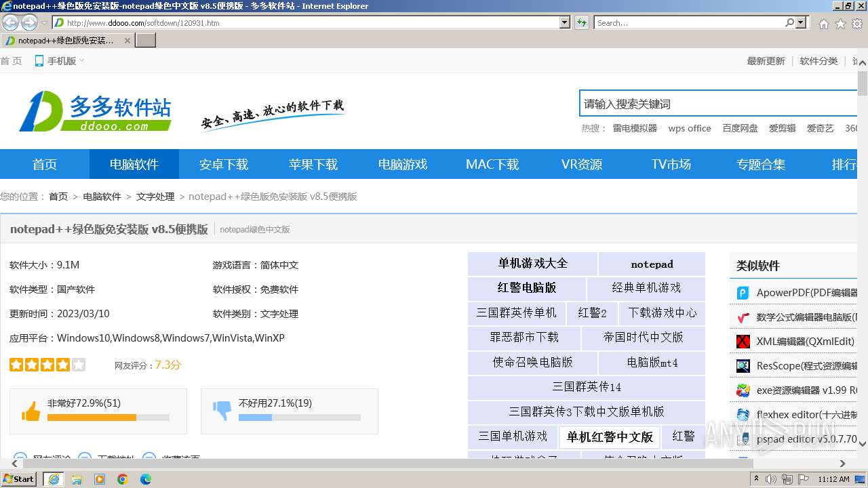Close the notepad++ browser tab
This screenshot has height=488, width=868.
tap(127, 40)
